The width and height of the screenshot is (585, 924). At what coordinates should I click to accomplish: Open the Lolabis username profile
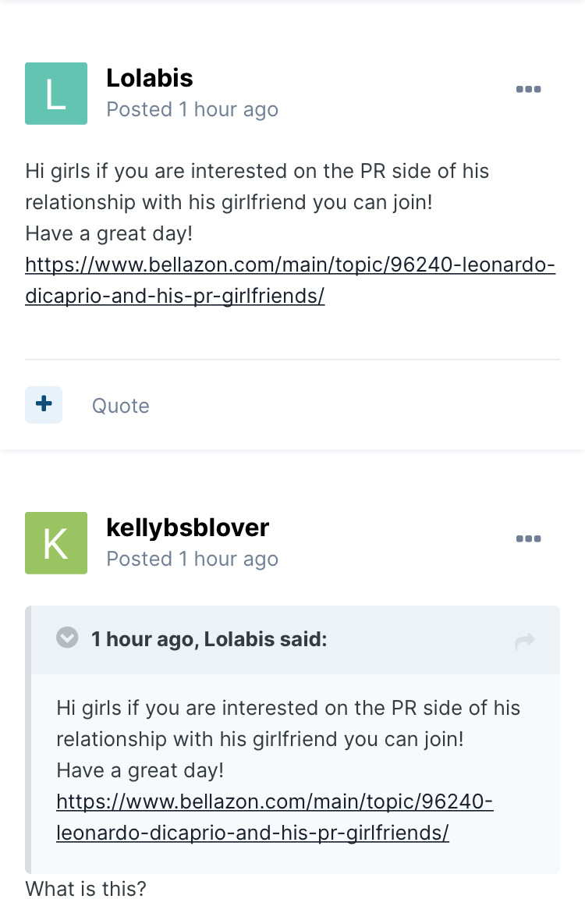point(149,78)
